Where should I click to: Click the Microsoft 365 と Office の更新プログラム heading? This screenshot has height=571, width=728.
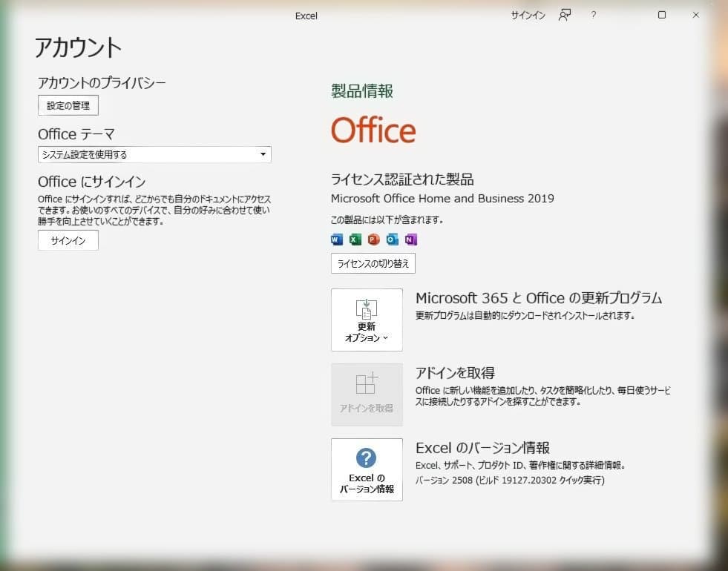539,298
